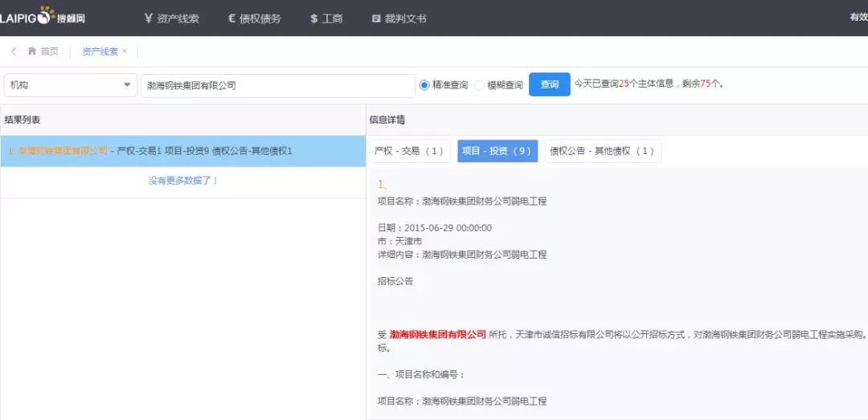Click the € icon beside 债权债务

pyautogui.click(x=232, y=18)
